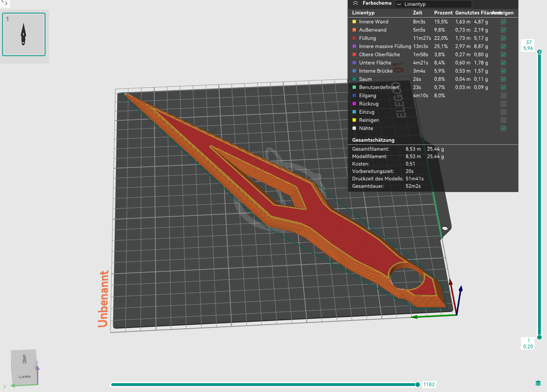
Task: Click the Druckzeit des Modells value 51m41s
Action: click(415, 179)
